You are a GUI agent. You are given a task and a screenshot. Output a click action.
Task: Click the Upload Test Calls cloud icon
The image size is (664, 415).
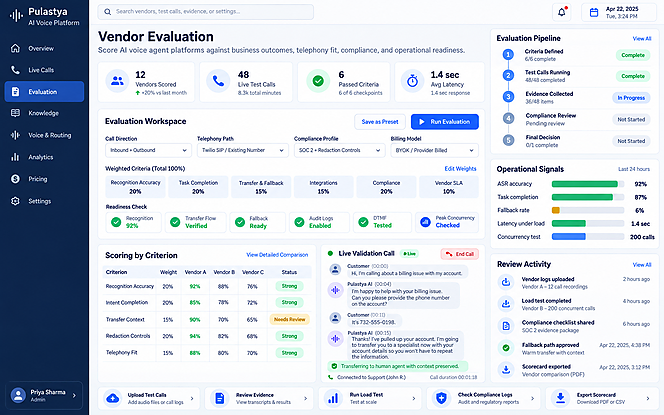(113, 398)
